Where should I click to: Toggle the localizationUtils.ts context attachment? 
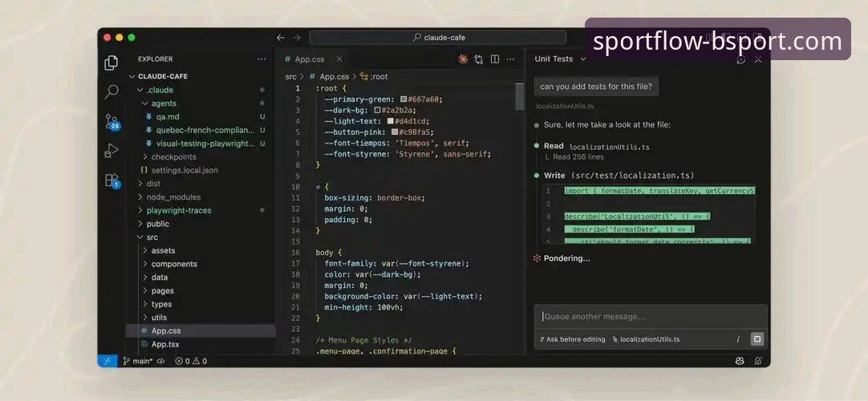click(x=646, y=339)
